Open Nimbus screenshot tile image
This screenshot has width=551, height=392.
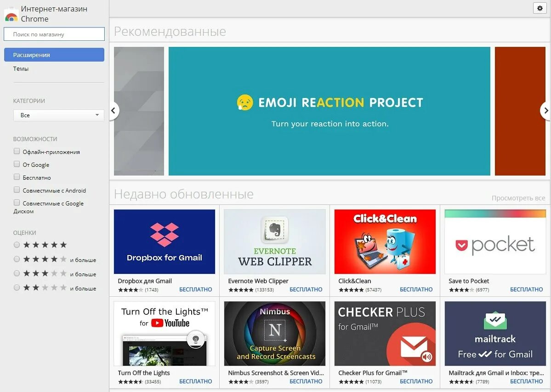[x=275, y=334]
